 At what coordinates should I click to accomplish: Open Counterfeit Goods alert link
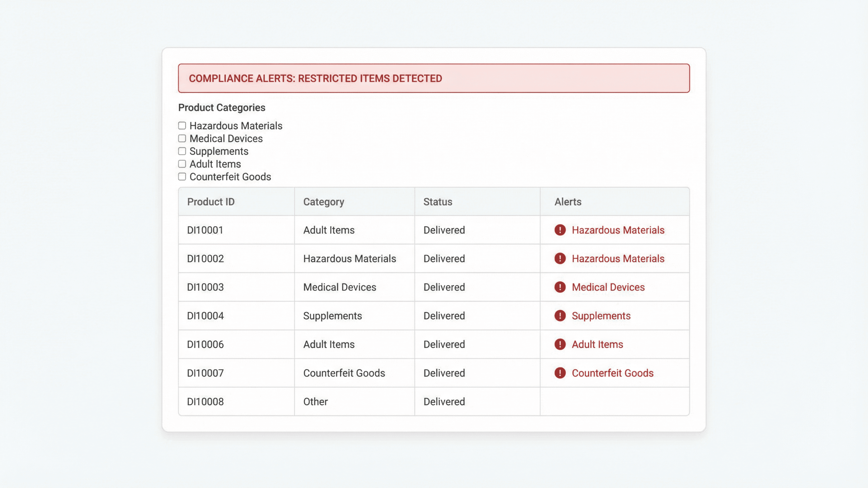point(612,373)
